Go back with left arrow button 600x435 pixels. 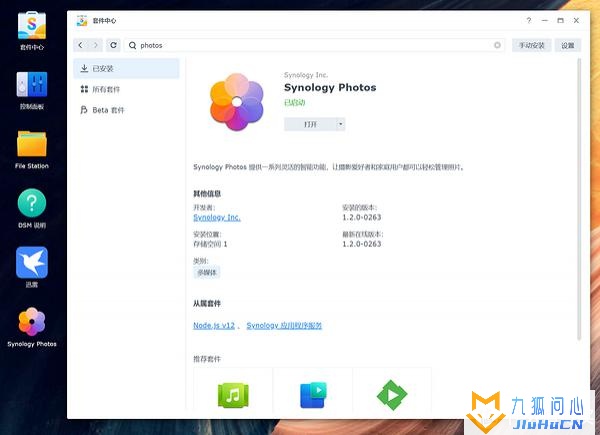click(x=81, y=45)
